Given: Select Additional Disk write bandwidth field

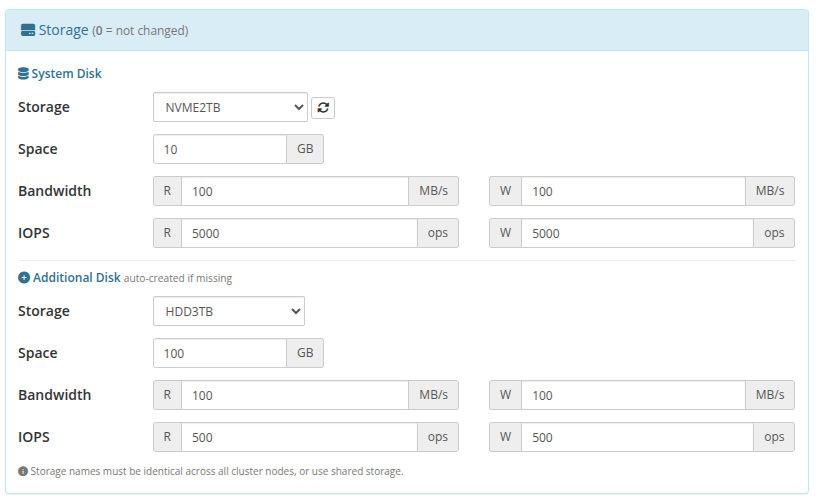Looking at the screenshot, I should coord(632,395).
